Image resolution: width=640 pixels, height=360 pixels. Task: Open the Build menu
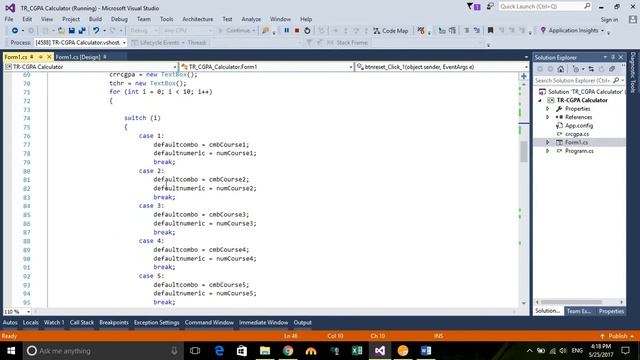pyautogui.click(x=95, y=19)
